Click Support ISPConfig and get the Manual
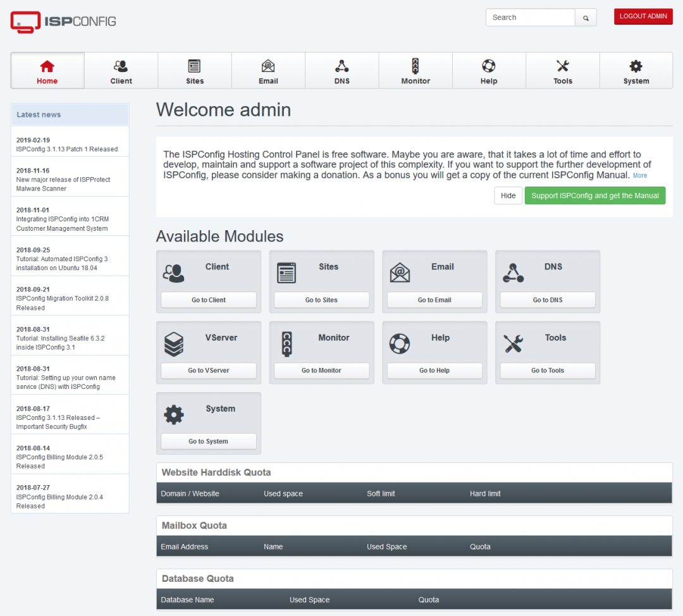The width and height of the screenshot is (683, 616). click(594, 195)
